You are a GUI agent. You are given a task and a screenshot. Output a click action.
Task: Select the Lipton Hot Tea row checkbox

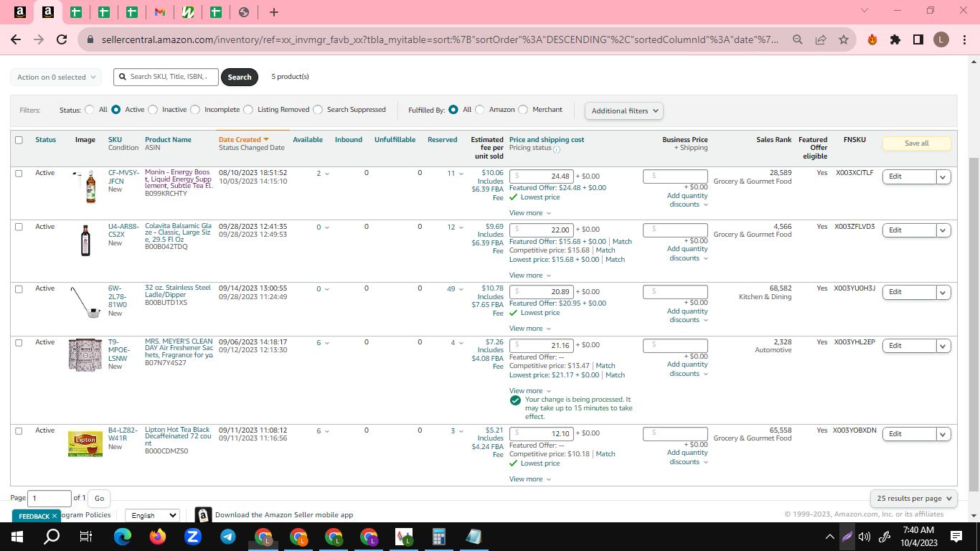click(19, 430)
